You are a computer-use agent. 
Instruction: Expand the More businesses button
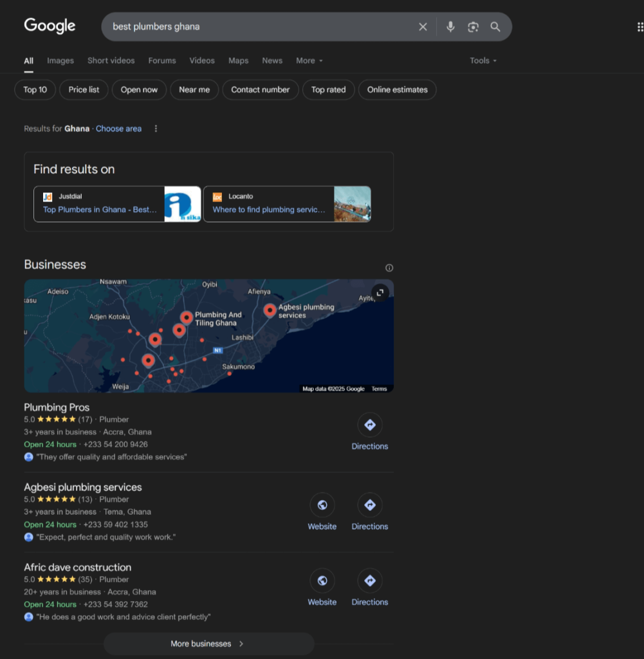pos(209,644)
